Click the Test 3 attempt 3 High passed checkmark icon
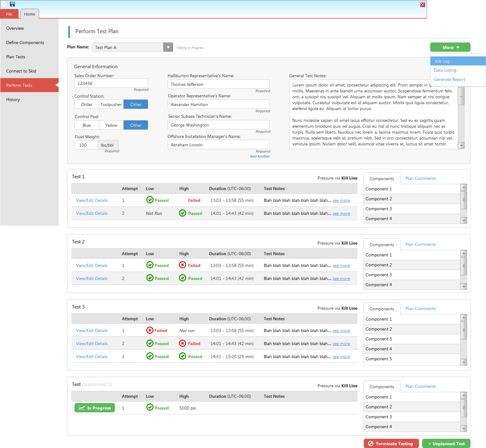The height and width of the screenshot is (448, 486). pos(182,356)
